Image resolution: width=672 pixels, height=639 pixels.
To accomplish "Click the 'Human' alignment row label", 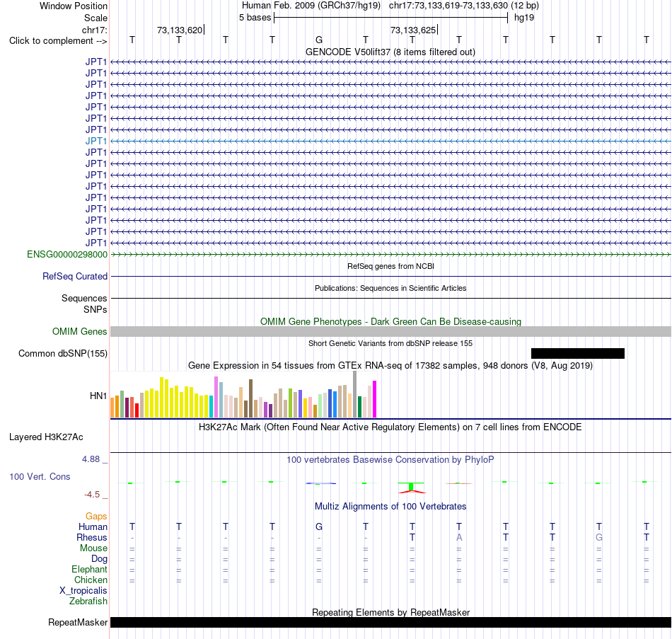I will 93,527.
